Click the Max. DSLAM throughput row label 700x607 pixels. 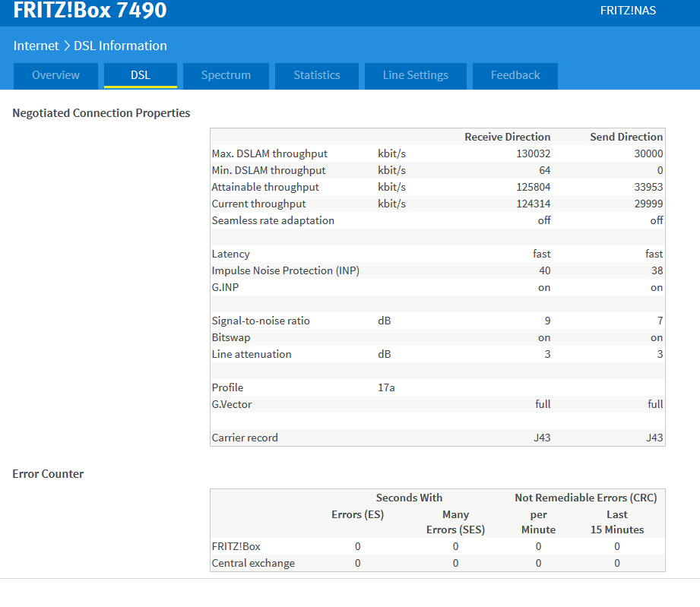[269, 153]
